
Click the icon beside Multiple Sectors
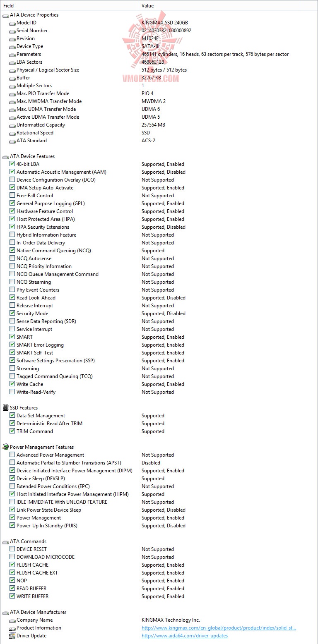click(12, 86)
